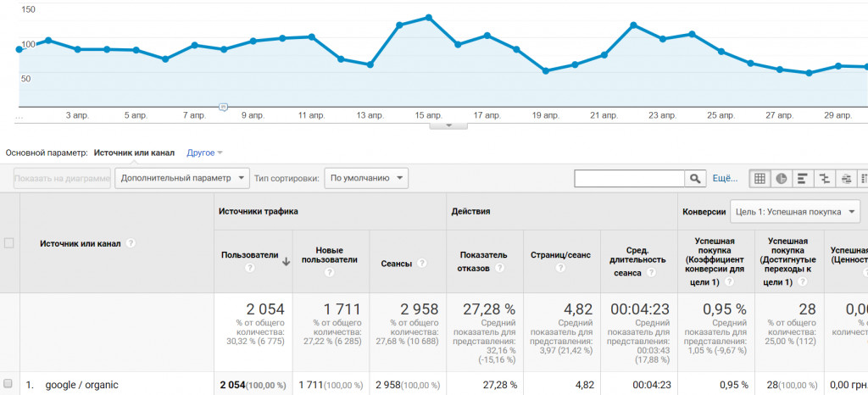Open the google / organic source row

pyautogui.click(x=81, y=385)
